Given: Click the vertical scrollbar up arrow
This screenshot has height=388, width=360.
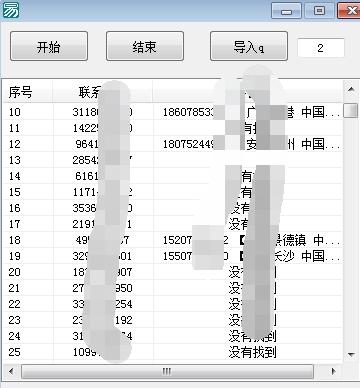Looking at the screenshot, I should pyautogui.click(x=351, y=89).
